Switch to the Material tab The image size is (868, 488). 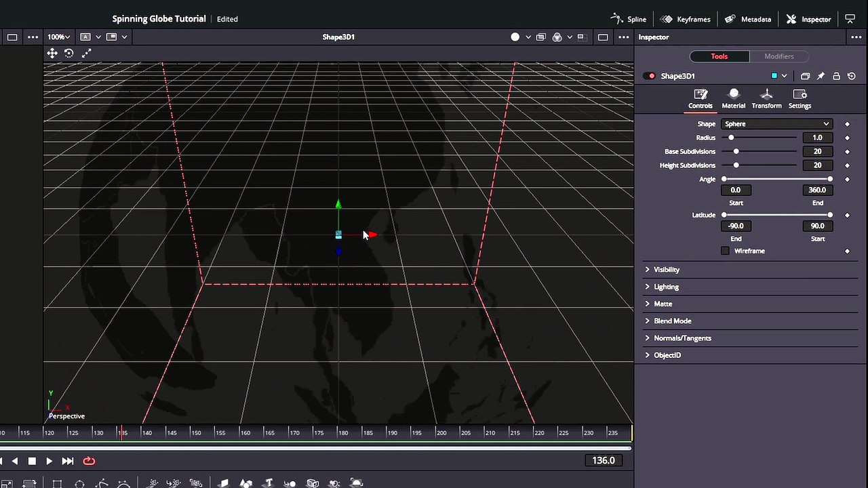coord(733,99)
